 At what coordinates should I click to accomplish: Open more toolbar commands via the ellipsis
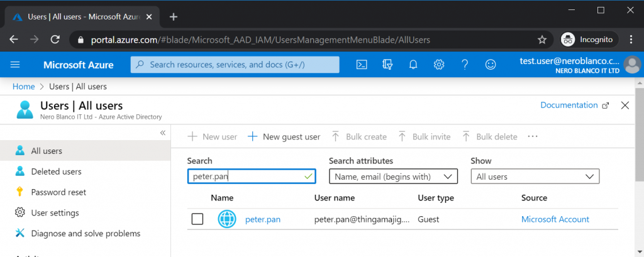pos(533,137)
